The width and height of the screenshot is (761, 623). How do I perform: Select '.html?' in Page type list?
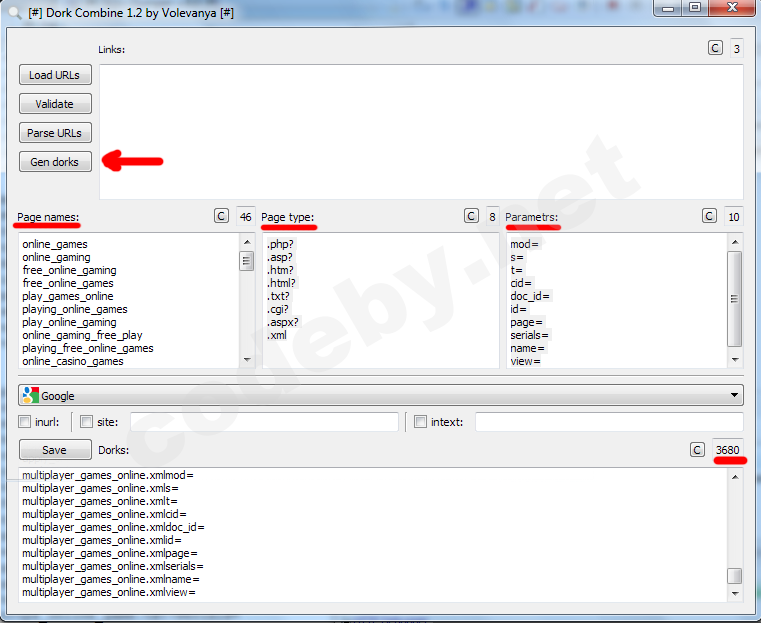coord(281,283)
